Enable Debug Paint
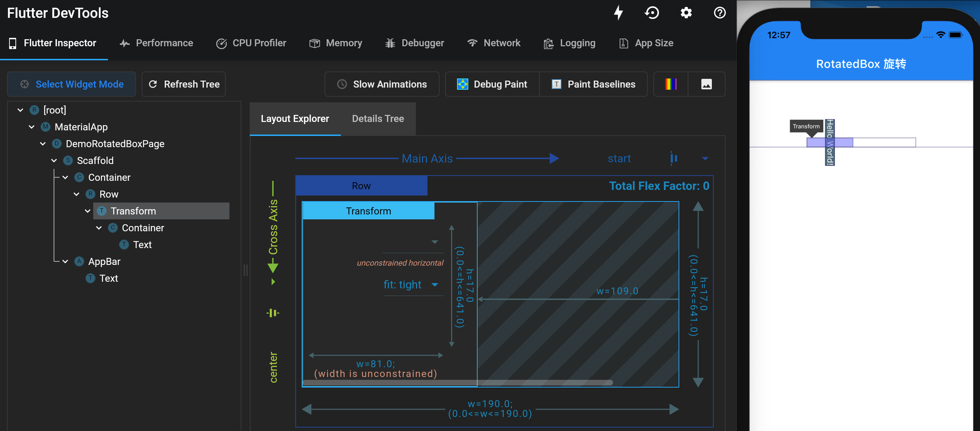This screenshot has width=980, height=431. click(x=492, y=84)
